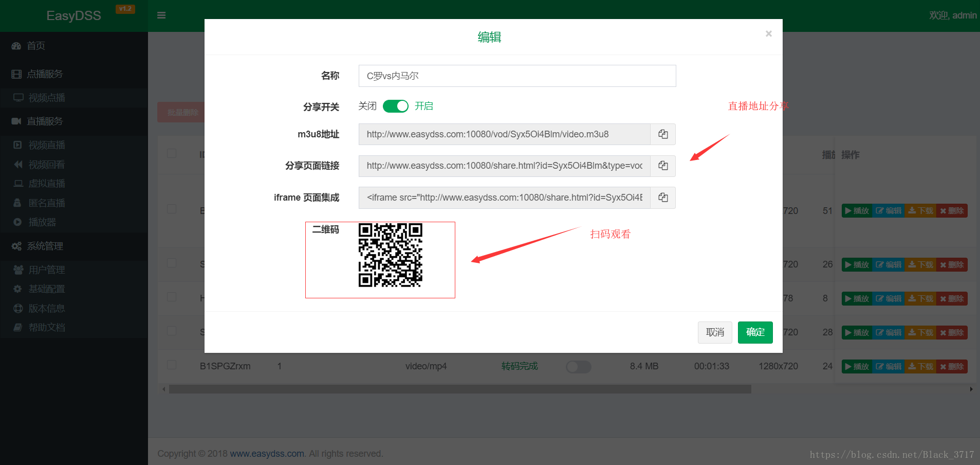
Task: Select the iframe 页面集成 code field
Action: (505, 198)
